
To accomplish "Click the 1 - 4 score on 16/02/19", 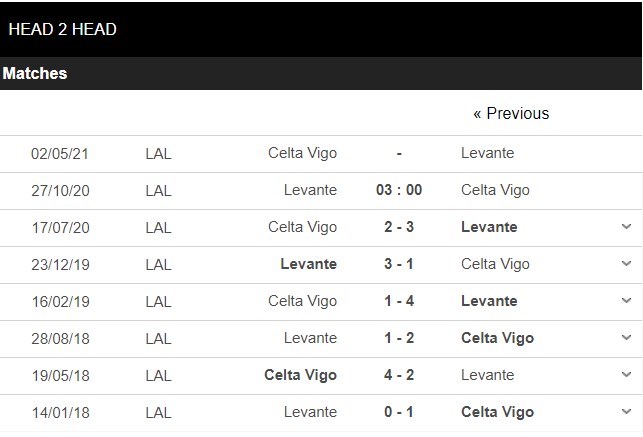I will tap(399, 301).
